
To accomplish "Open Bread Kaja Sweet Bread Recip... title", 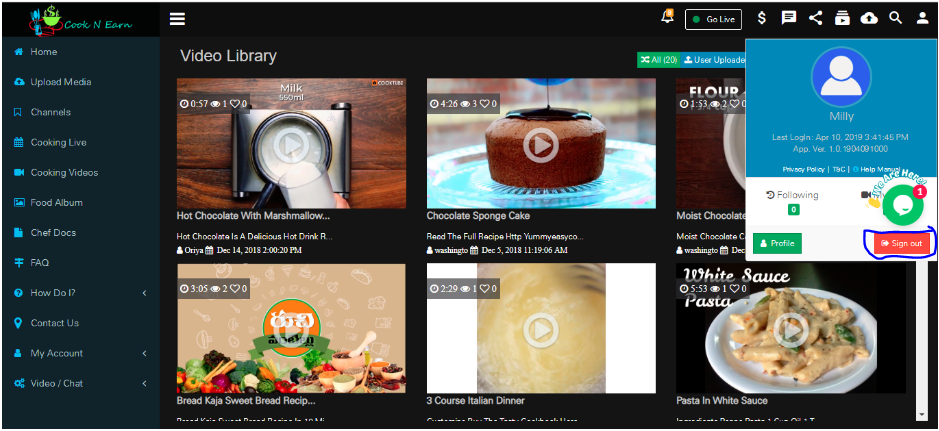I will 246,400.
